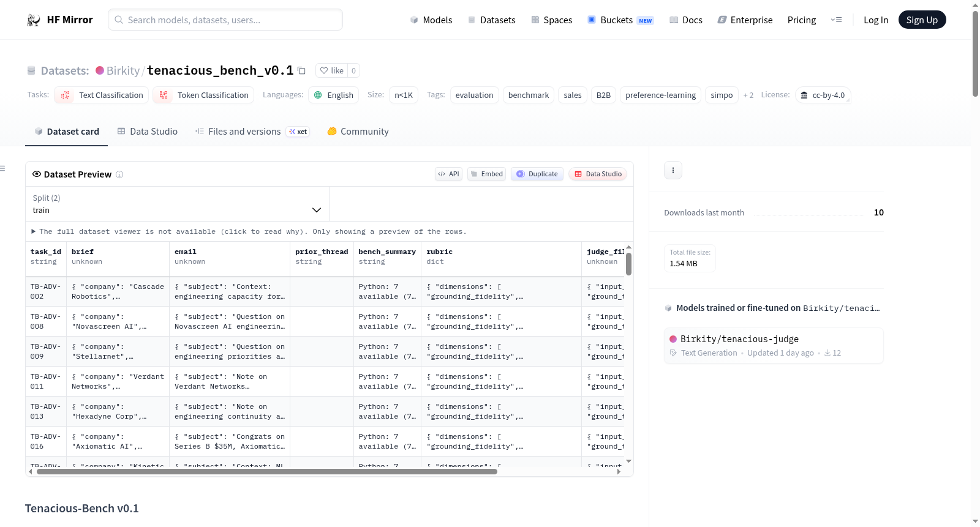Click the Birkity avatar next to dataset name
The height and width of the screenshot is (527, 980).
click(100, 70)
